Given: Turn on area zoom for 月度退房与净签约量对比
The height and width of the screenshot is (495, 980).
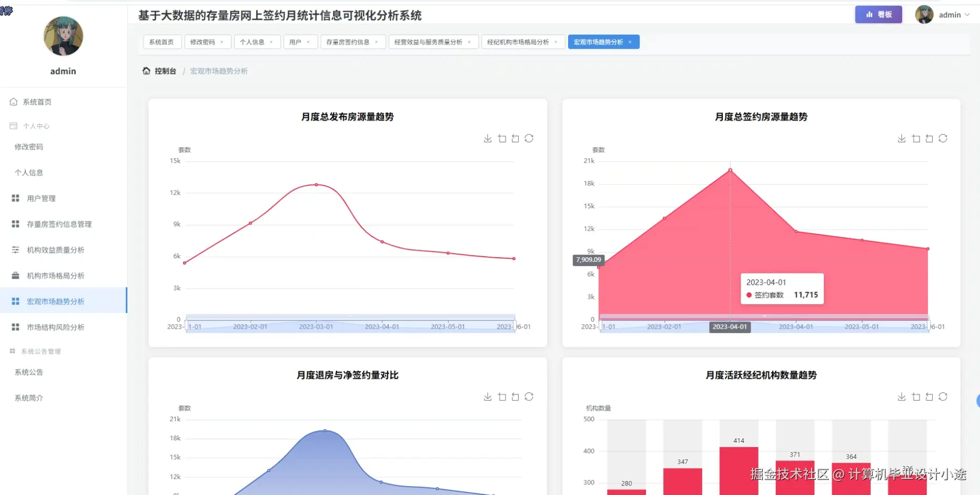Looking at the screenshot, I should 502,397.
